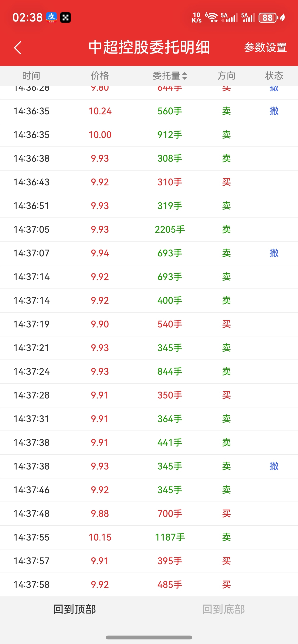The width and height of the screenshot is (298, 644).
Task: Tap 撤 status on 14:36:35 row
Action: tap(274, 111)
